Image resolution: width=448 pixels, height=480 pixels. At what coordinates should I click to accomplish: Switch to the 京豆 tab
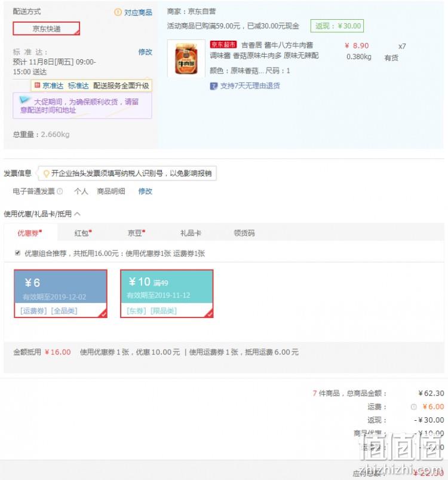click(136, 233)
